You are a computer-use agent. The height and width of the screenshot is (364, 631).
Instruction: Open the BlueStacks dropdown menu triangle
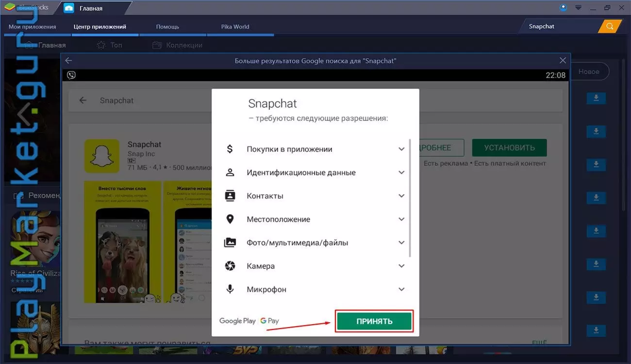[578, 8]
